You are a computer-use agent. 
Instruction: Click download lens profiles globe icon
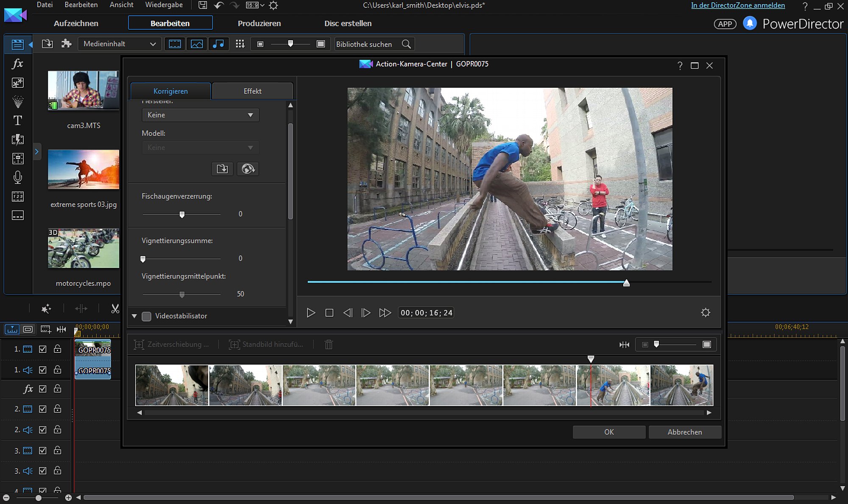(x=248, y=169)
